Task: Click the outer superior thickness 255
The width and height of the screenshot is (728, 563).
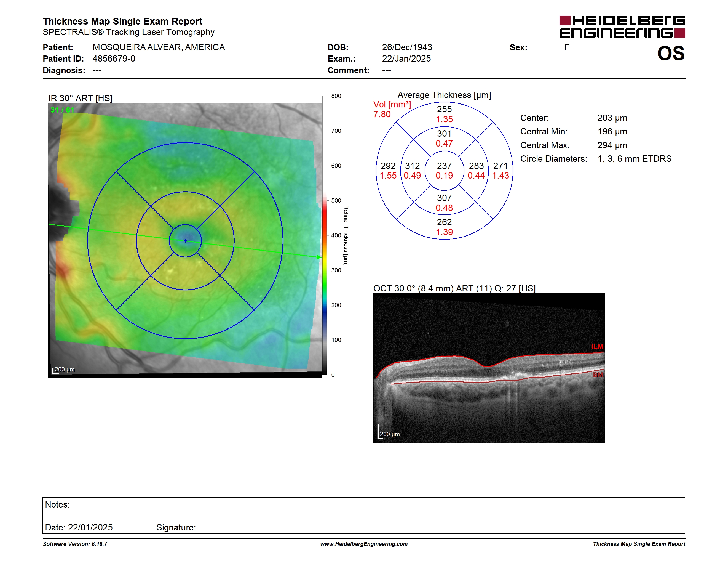Action: click(444, 109)
